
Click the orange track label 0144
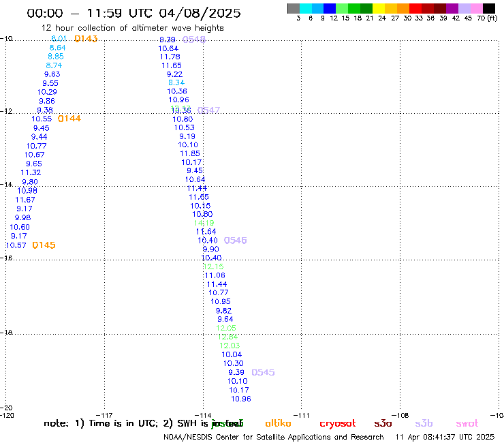[69, 119]
